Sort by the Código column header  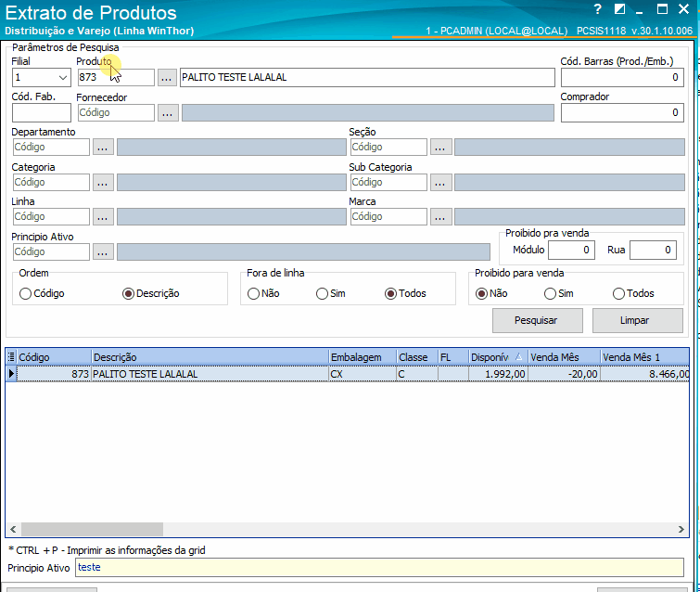click(54, 357)
